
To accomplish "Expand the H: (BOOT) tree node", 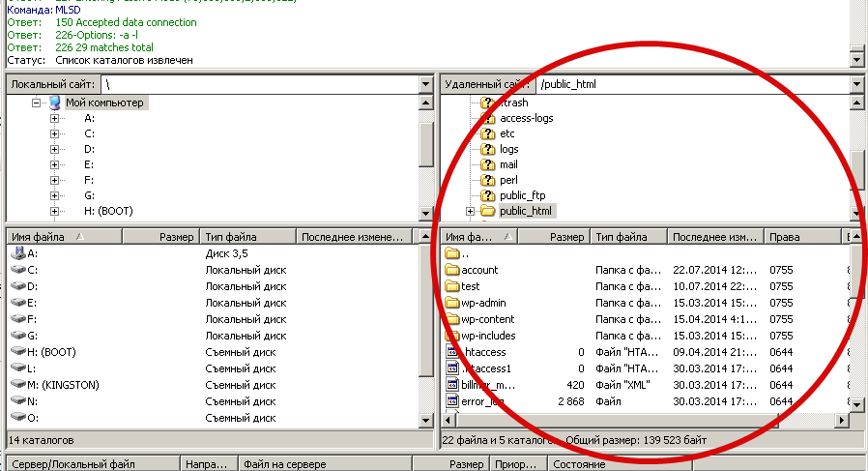I will click(54, 211).
